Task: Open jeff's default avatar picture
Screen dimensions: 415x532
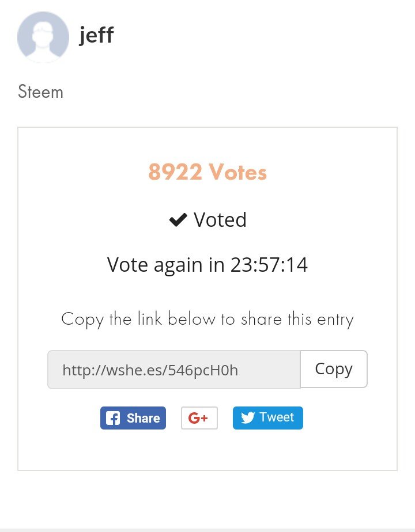Action: pyautogui.click(x=43, y=37)
